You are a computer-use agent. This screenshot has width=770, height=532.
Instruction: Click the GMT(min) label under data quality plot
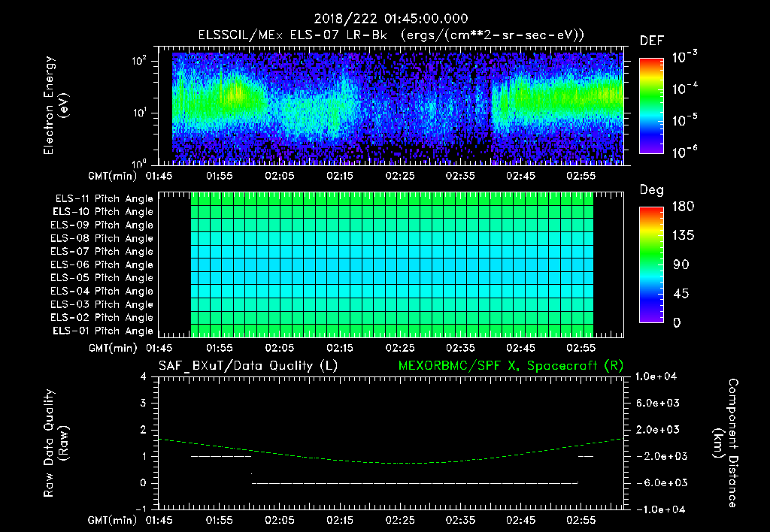tap(113, 520)
